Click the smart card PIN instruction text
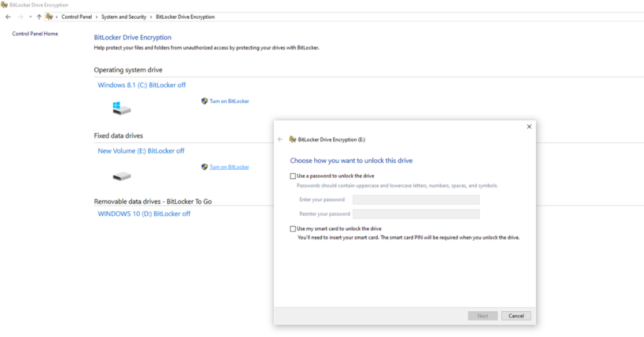Screen dimensions: 644x337 tap(408, 237)
